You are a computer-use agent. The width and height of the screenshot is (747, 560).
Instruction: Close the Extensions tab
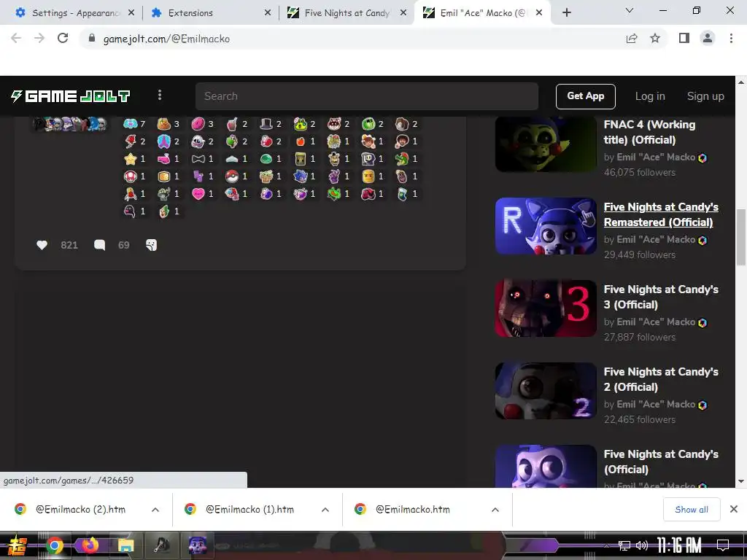[267, 13]
